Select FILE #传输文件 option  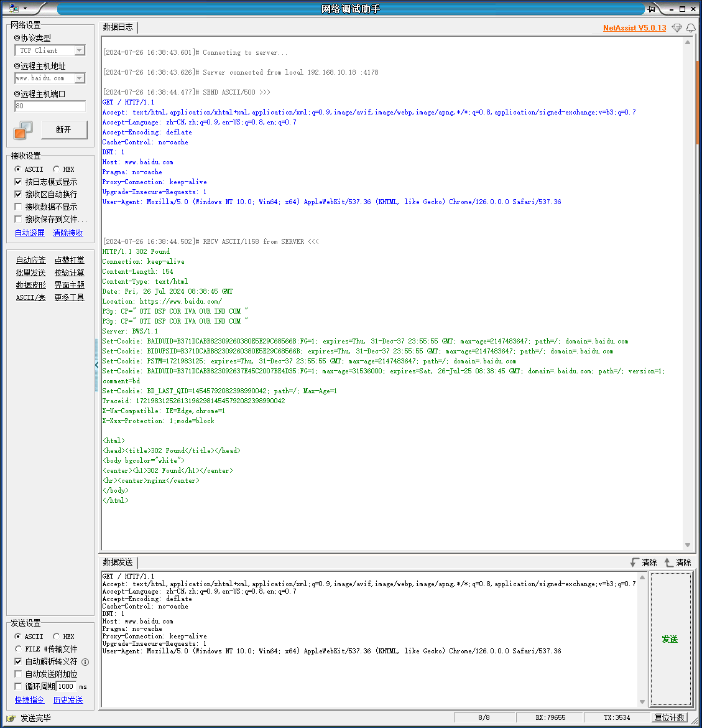click(46, 649)
